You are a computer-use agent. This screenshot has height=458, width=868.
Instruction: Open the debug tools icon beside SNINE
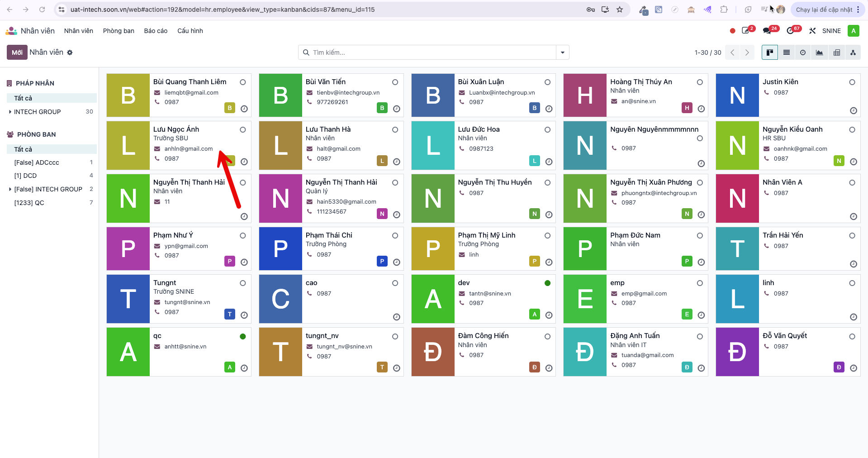813,31
